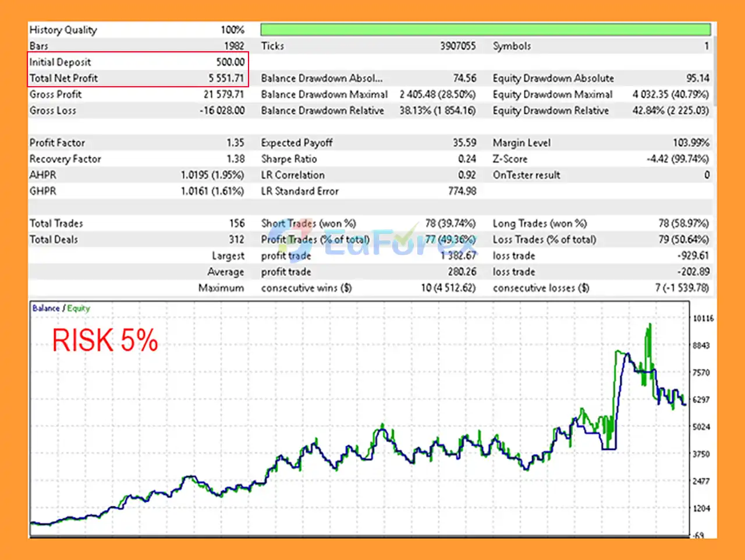Click the Initial Deposit value 500.00
Viewport: 745px width, 560px height.
pos(230,62)
